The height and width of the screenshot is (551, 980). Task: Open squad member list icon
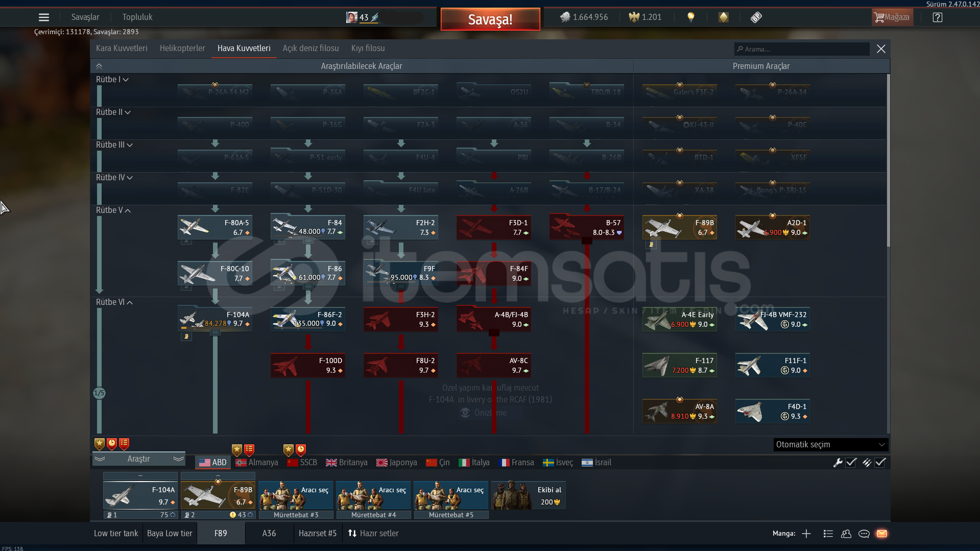pos(828,534)
